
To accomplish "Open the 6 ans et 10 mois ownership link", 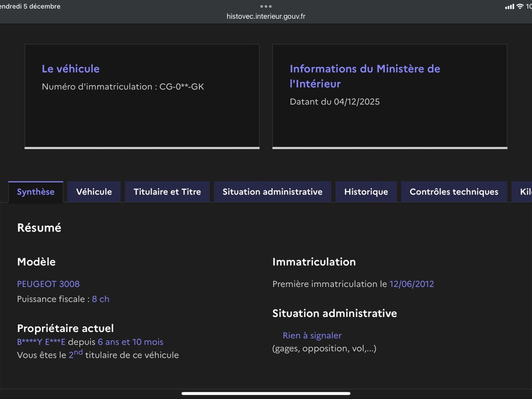I will point(130,342).
